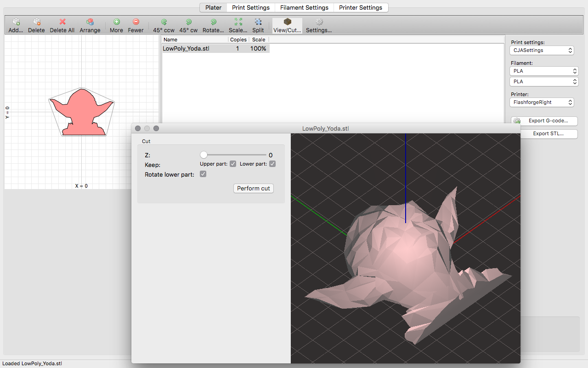Select the Add object tool
588x368 pixels.
point(15,25)
